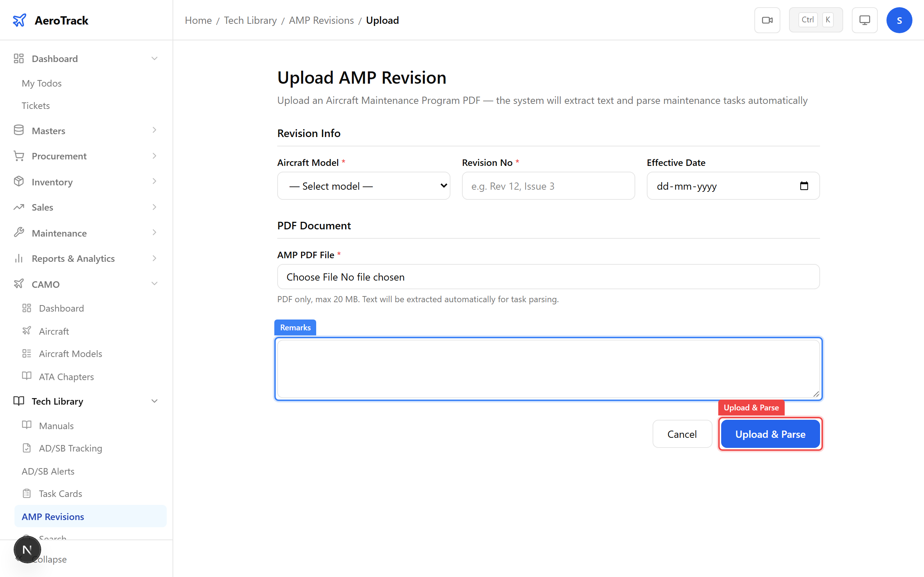Collapse the Tech Library section chevron
Screen dimensions: 924x577
[154, 401]
